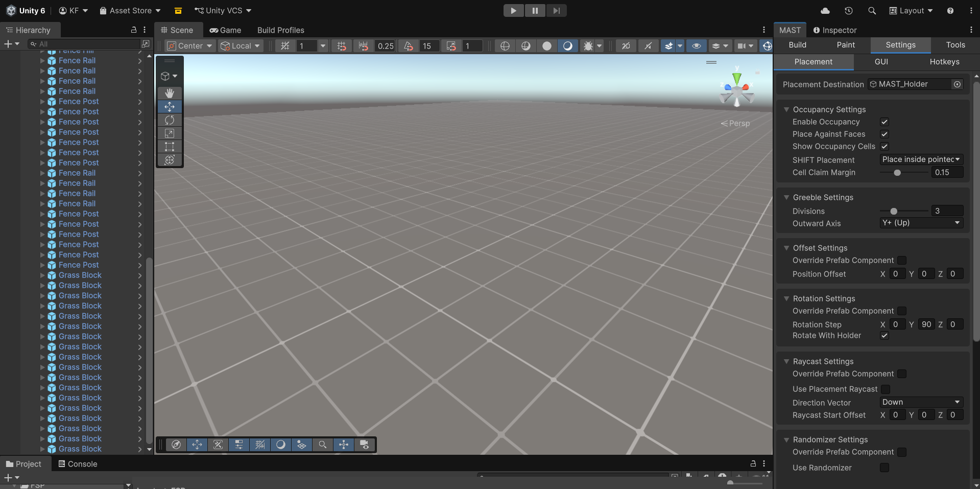Enable Use Randomizer checkbox

(885, 468)
